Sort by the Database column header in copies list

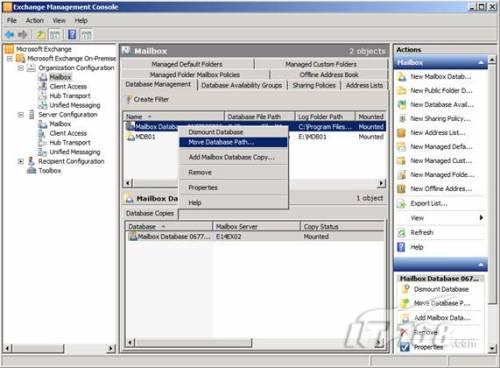tap(169, 227)
